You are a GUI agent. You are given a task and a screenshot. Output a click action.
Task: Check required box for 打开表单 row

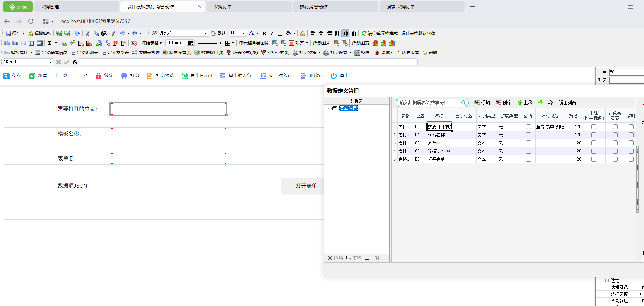529,159
